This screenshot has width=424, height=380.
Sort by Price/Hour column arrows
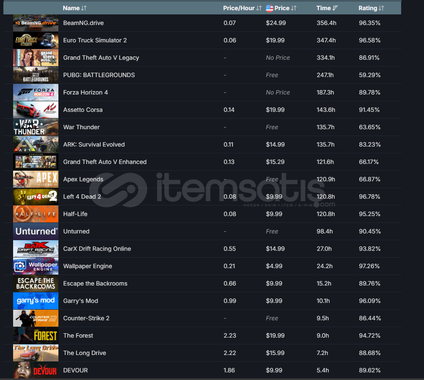point(259,8)
